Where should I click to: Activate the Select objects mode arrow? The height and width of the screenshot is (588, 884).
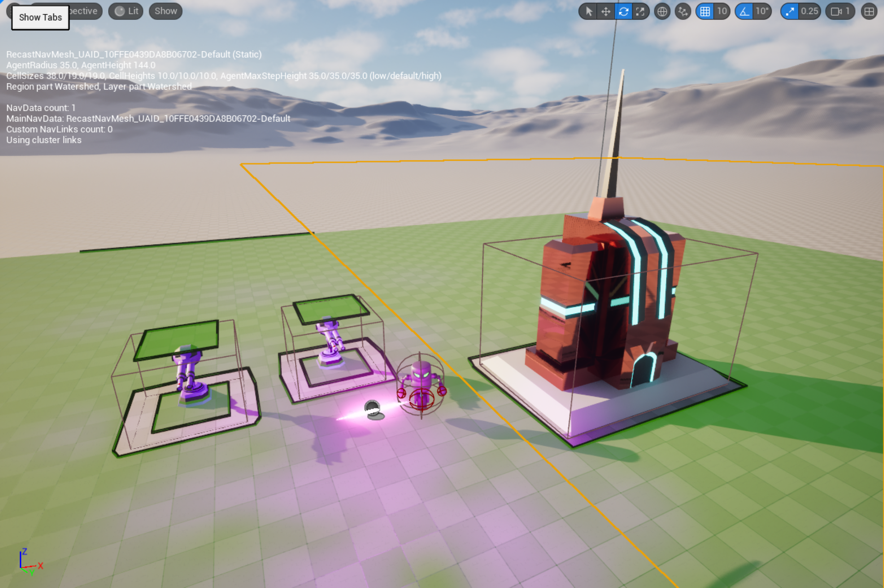pos(588,12)
